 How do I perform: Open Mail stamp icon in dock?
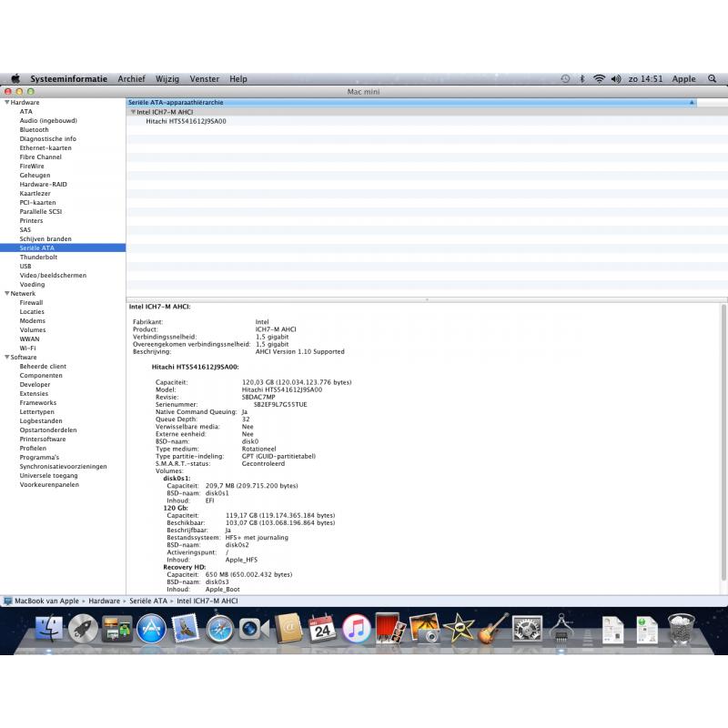click(x=186, y=628)
